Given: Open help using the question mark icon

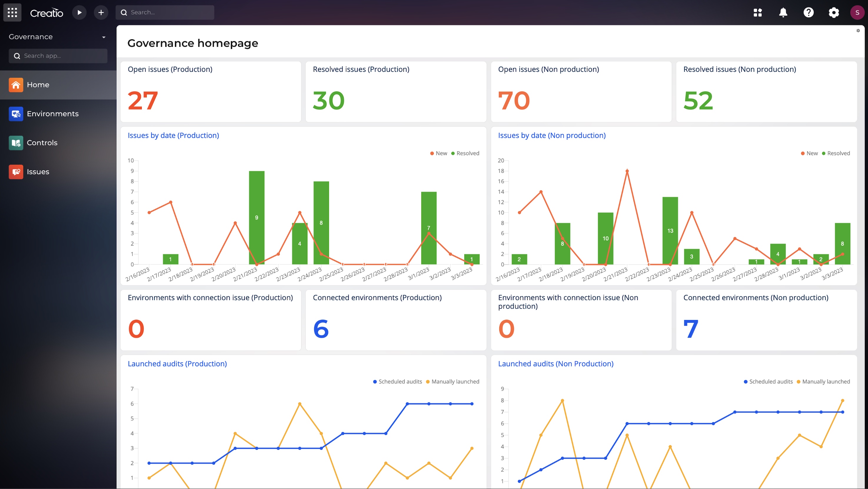Looking at the screenshot, I should [x=809, y=12].
